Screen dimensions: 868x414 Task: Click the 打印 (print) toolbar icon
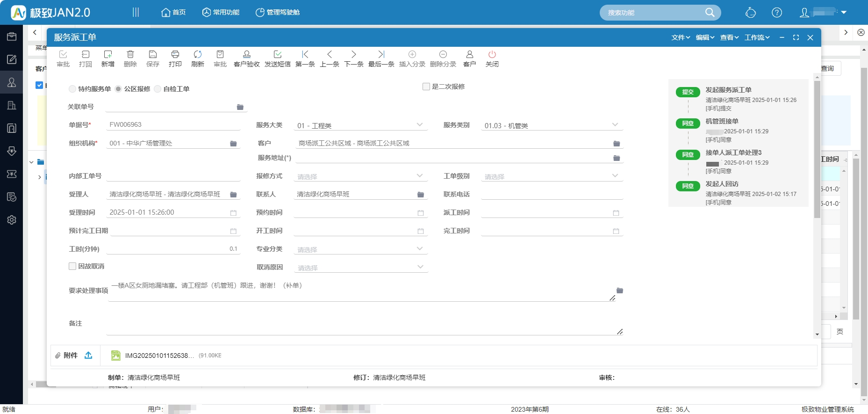[175, 58]
